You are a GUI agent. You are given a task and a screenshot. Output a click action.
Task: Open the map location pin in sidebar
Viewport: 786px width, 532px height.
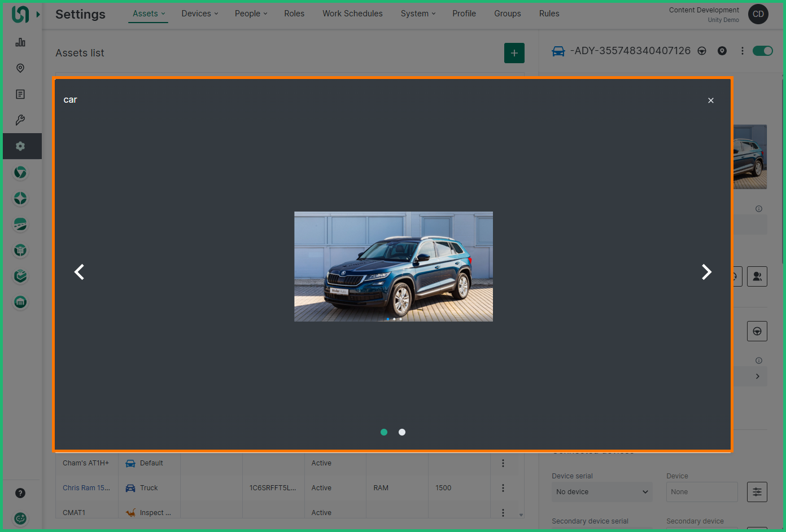coord(20,68)
